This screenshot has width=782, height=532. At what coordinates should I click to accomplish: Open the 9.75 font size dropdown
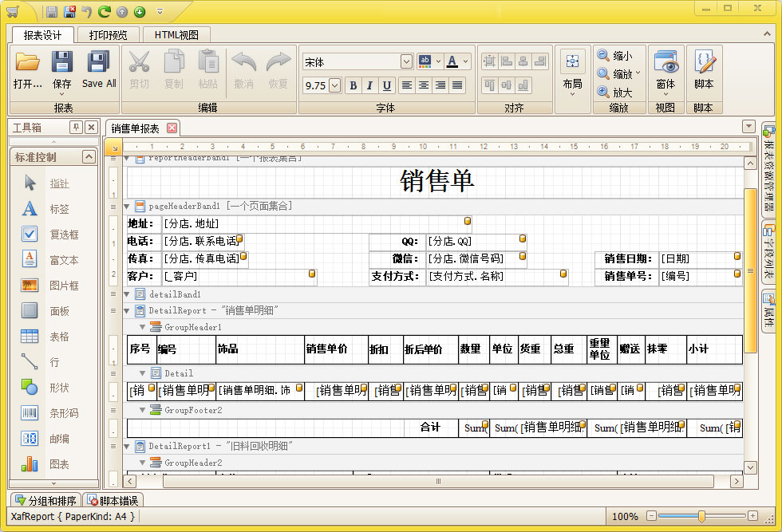tap(334, 85)
